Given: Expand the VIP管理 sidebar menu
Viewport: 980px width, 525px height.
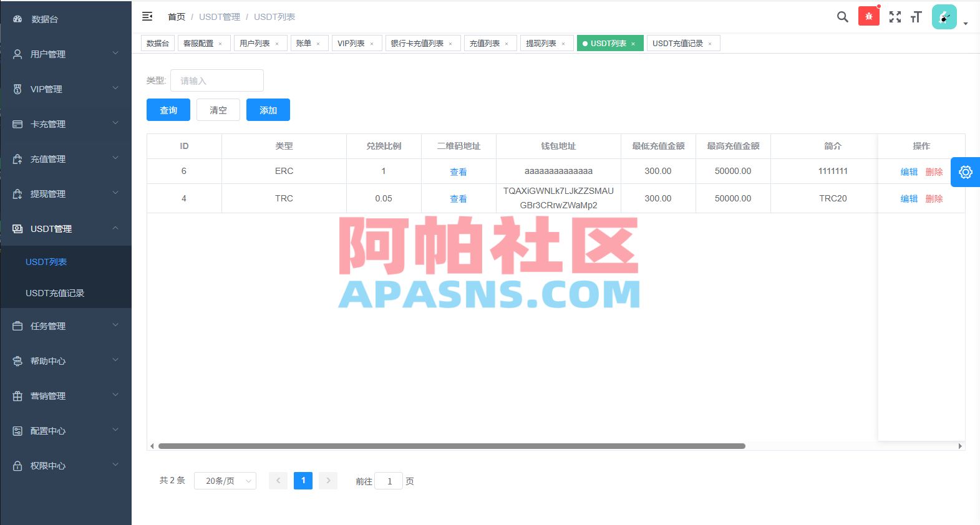Looking at the screenshot, I should (x=66, y=89).
